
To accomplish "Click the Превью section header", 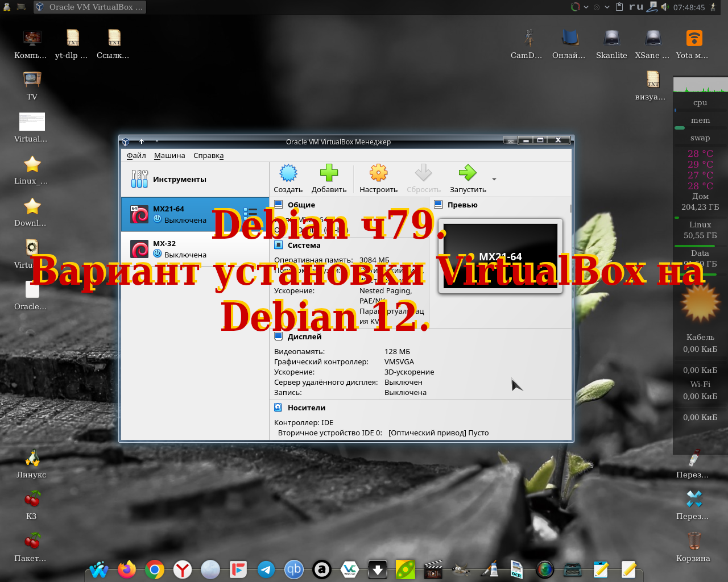I will click(462, 205).
